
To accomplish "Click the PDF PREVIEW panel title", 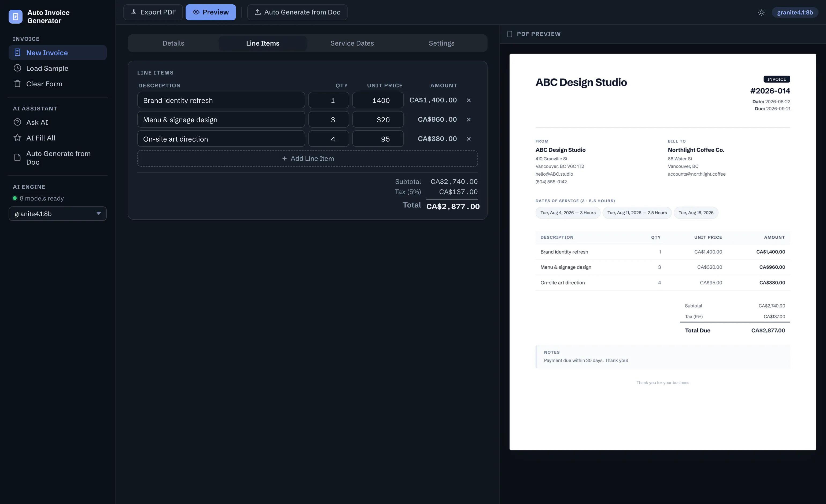I will pos(539,34).
